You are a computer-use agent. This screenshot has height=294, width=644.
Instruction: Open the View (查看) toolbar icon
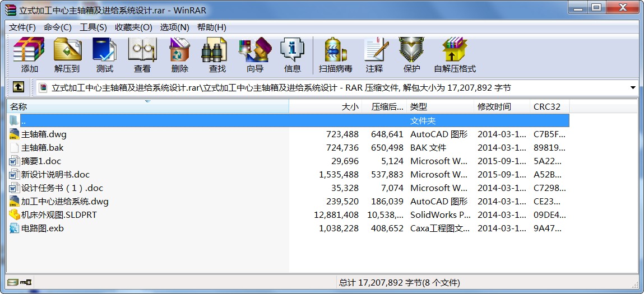click(x=142, y=55)
